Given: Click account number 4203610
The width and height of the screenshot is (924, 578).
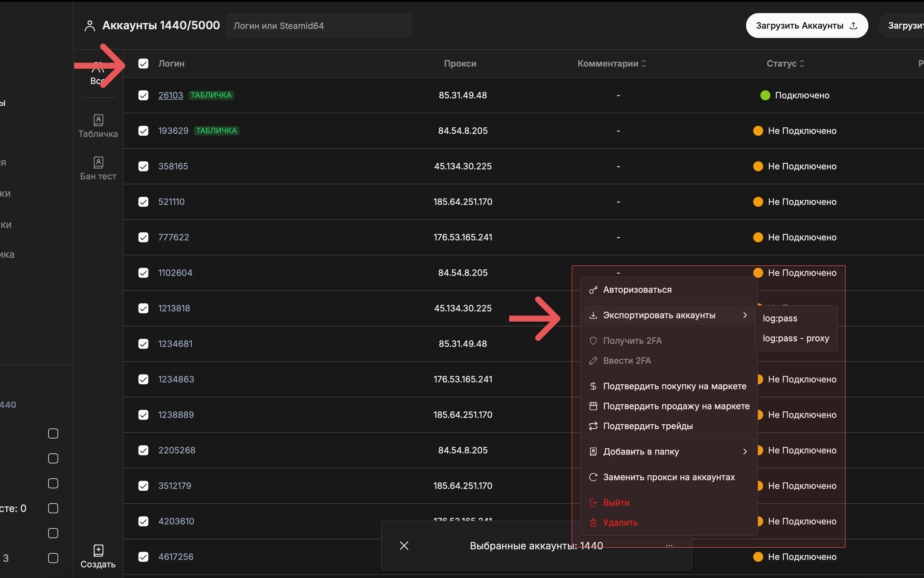Looking at the screenshot, I should click(x=176, y=521).
